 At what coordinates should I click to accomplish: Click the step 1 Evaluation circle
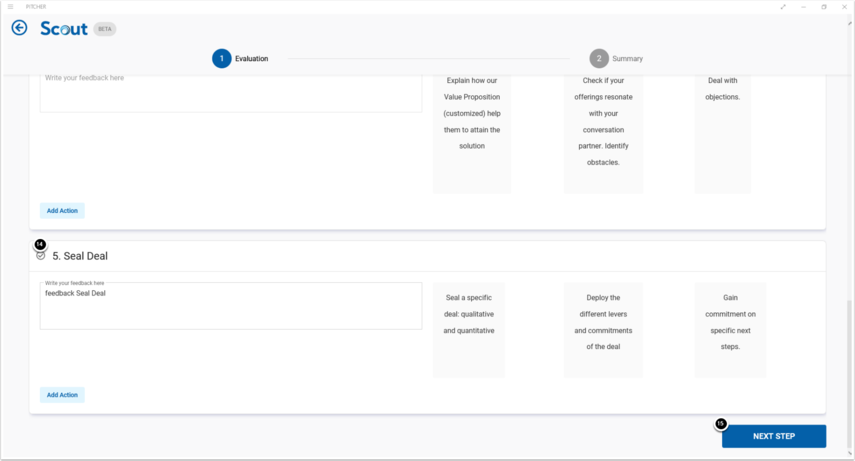coord(221,58)
